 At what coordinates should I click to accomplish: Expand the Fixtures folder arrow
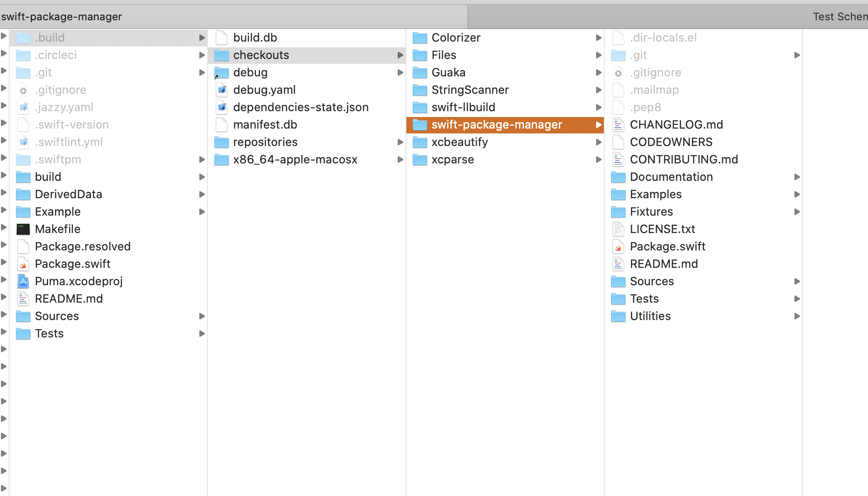coord(797,212)
